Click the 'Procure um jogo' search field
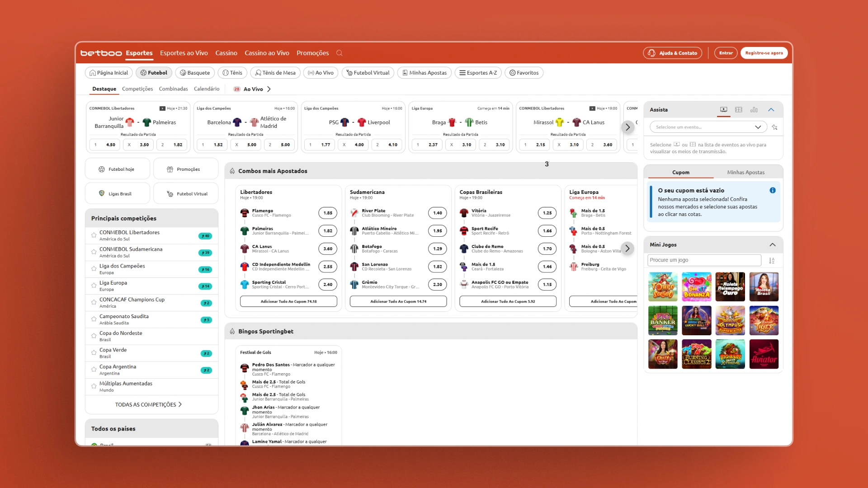868x488 pixels. click(x=704, y=260)
